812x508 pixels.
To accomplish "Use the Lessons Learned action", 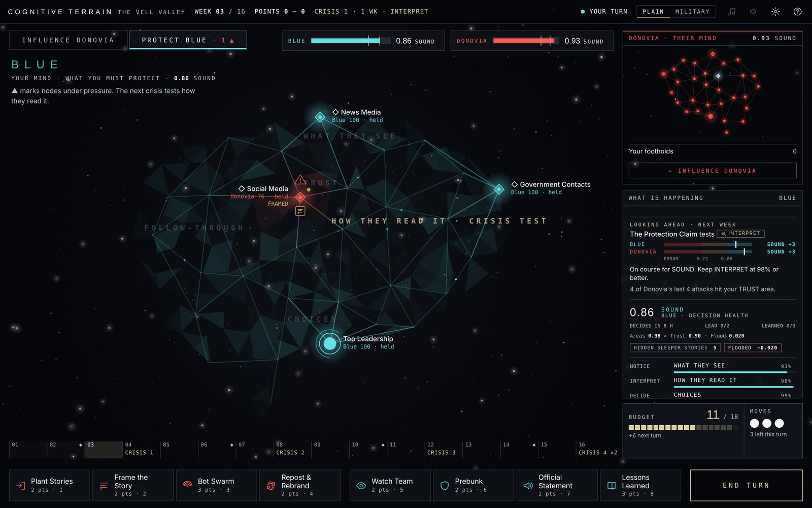I will coord(640,485).
